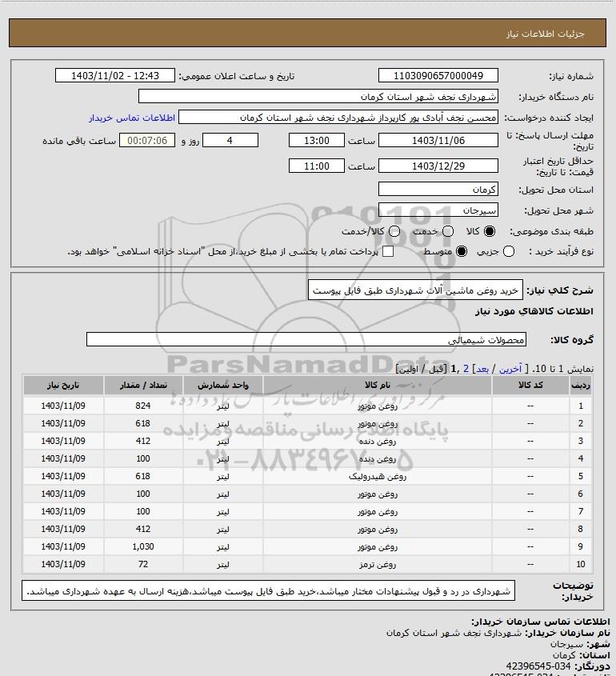Click the delivery province field کرمان
616x676 pixels.
[438, 190]
